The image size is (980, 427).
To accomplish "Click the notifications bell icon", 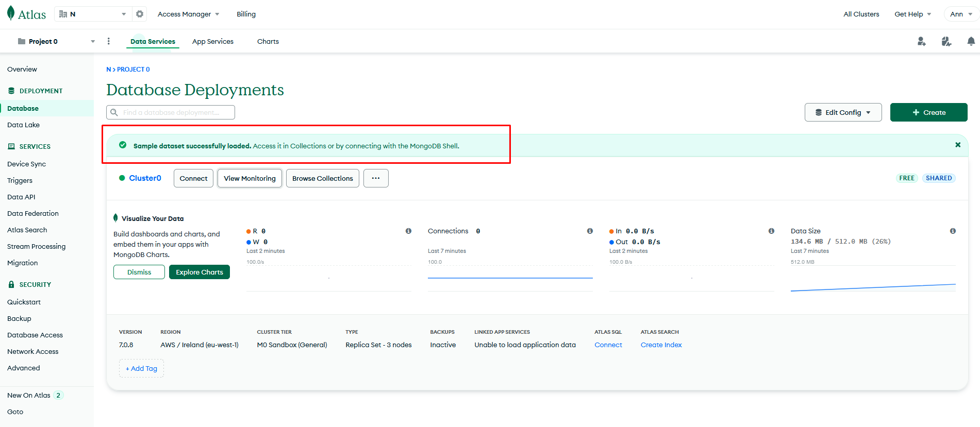I will tap(971, 41).
